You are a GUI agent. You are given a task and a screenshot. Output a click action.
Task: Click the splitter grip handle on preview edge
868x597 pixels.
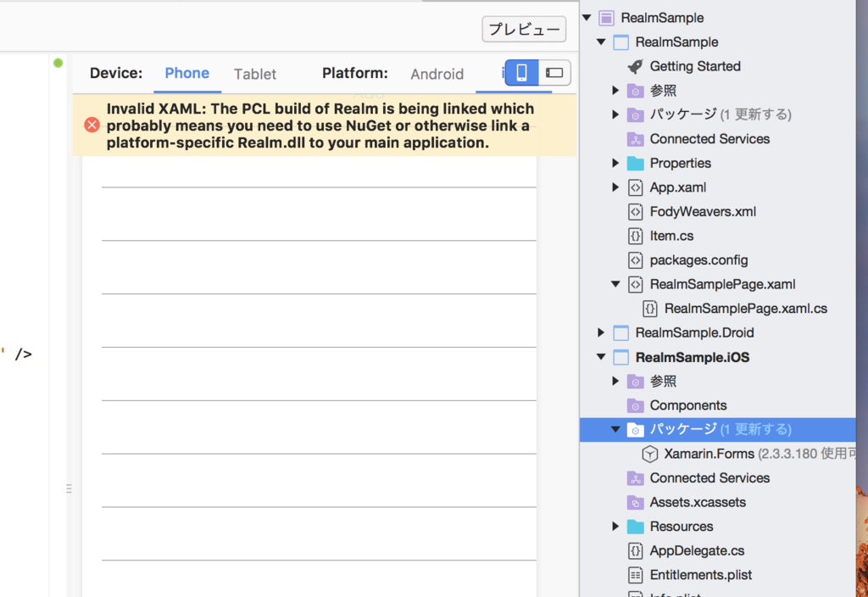[x=69, y=488]
